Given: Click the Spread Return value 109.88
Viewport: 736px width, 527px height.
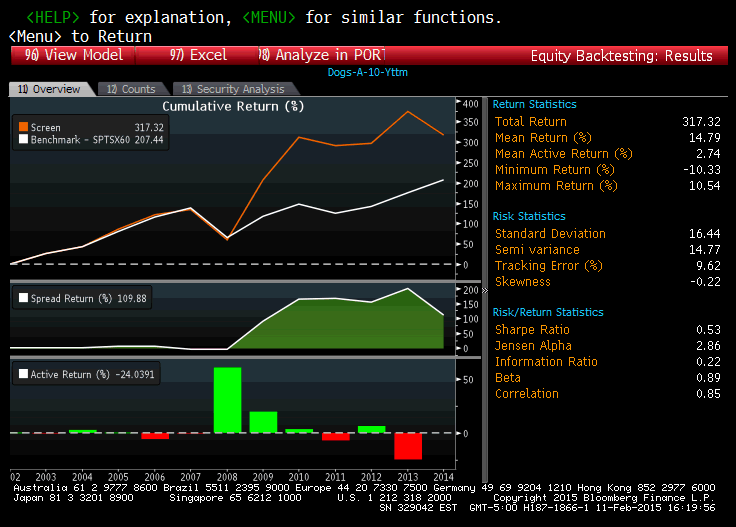Looking at the screenshot, I should [x=131, y=298].
